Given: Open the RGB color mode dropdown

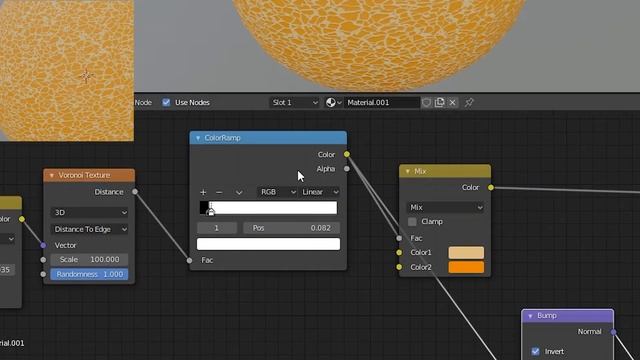Looking at the screenshot, I should click(x=277, y=192).
